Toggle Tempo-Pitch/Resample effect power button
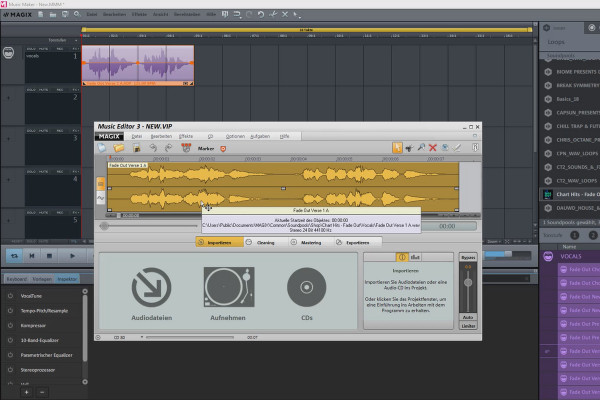 [10, 311]
